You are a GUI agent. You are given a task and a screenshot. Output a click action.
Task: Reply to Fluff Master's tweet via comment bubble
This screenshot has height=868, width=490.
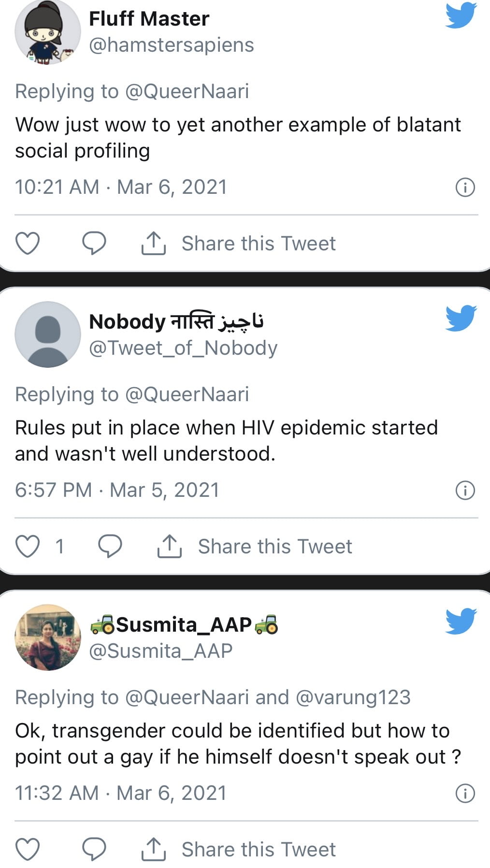[94, 243]
